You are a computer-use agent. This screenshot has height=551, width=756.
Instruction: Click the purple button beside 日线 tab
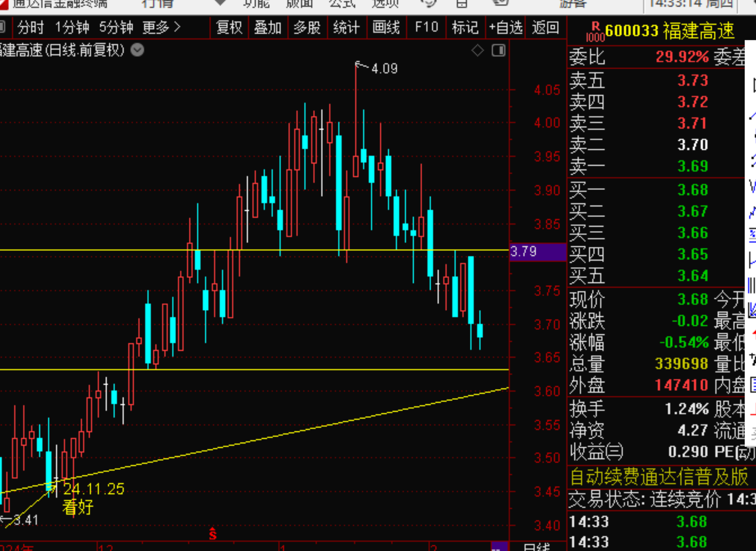[x=499, y=547]
